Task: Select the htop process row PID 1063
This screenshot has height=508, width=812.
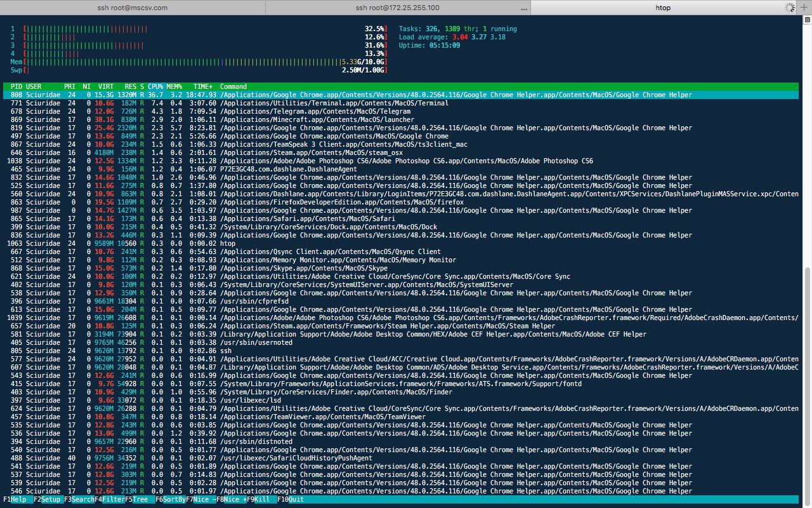Action: [x=401, y=244]
